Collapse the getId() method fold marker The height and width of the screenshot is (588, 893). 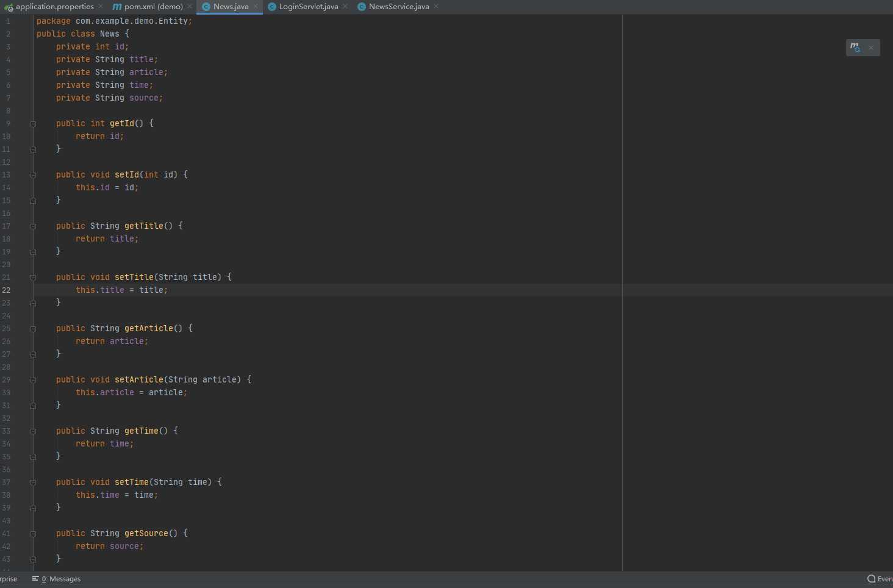tap(33, 124)
